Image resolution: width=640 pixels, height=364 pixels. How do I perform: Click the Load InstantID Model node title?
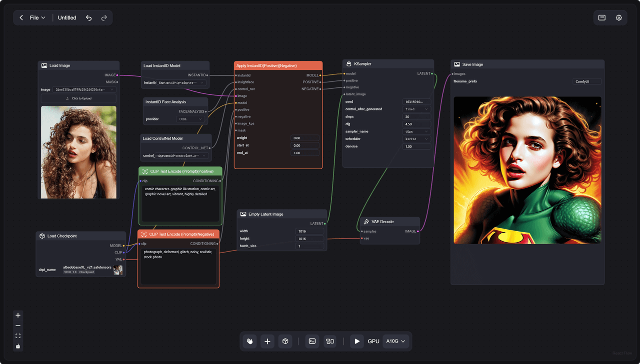pos(162,65)
